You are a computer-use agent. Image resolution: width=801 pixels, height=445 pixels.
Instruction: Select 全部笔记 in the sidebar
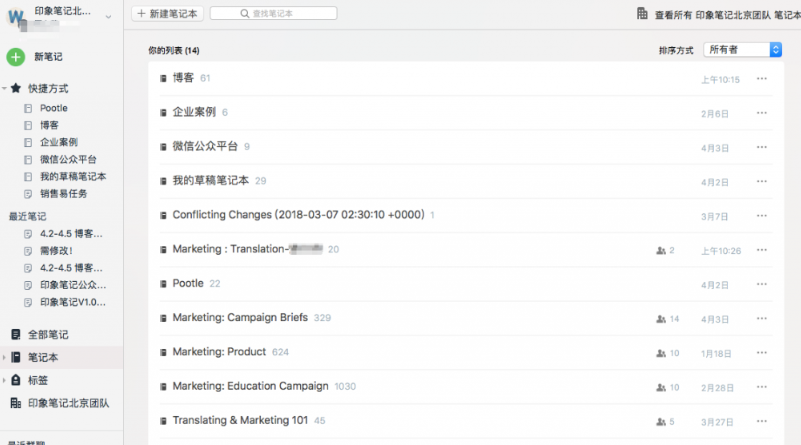pyautogui.click(x=48, y=335)
